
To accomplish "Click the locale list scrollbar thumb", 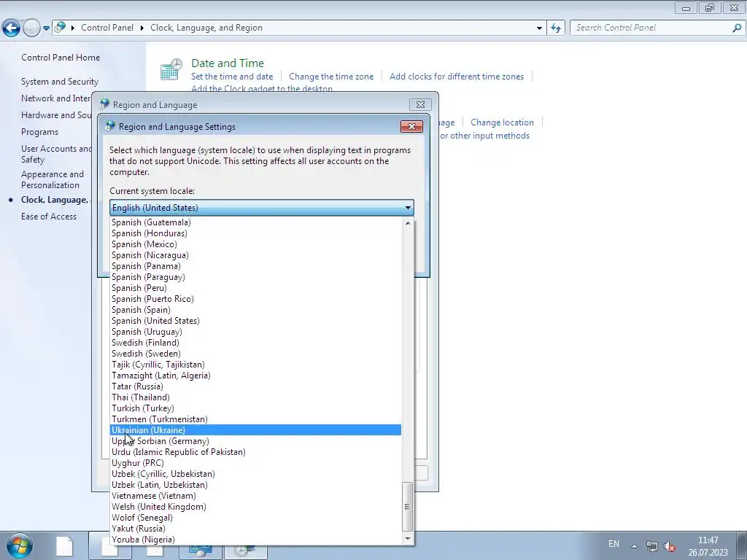I will [407, 507].
